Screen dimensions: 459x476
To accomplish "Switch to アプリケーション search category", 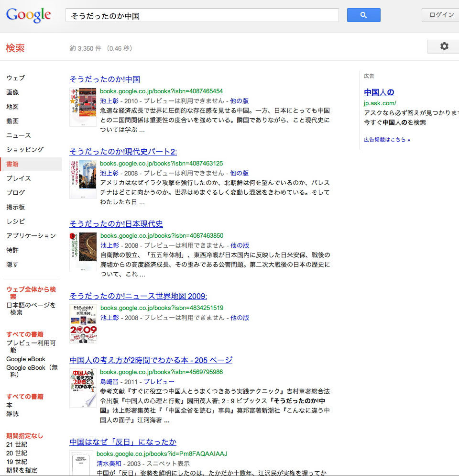I will [x=31, y=236].
